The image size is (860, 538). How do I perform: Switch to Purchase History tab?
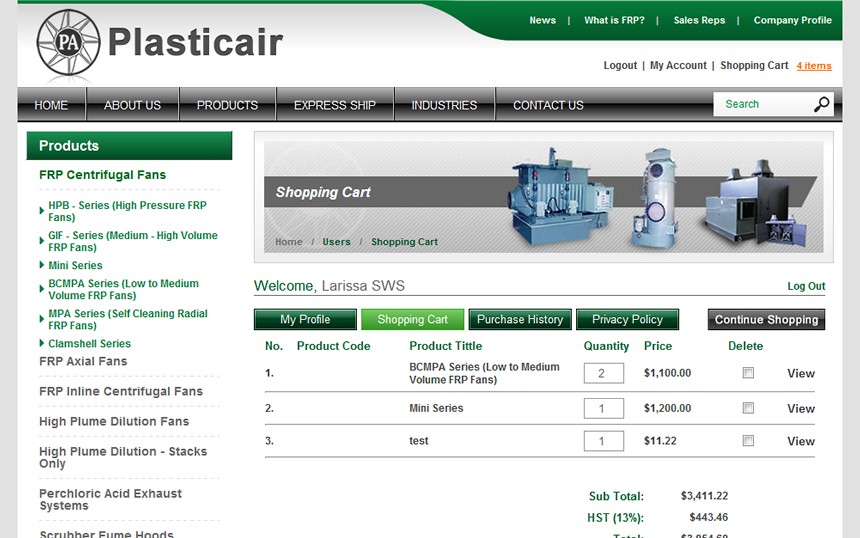(x=520, y=320)
